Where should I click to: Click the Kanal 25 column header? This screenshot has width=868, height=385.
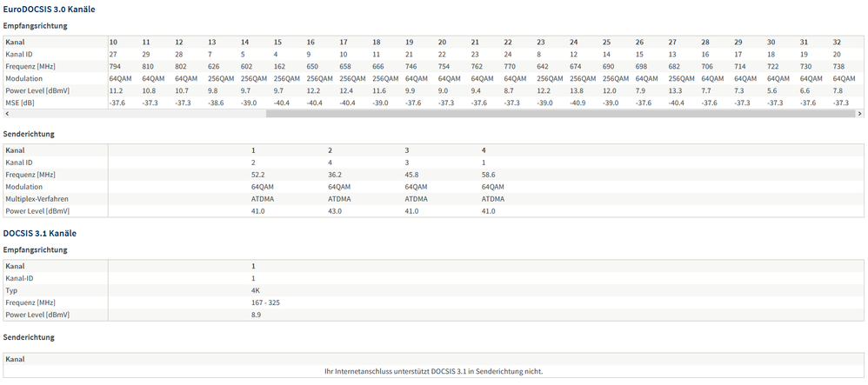pos(607,42)
